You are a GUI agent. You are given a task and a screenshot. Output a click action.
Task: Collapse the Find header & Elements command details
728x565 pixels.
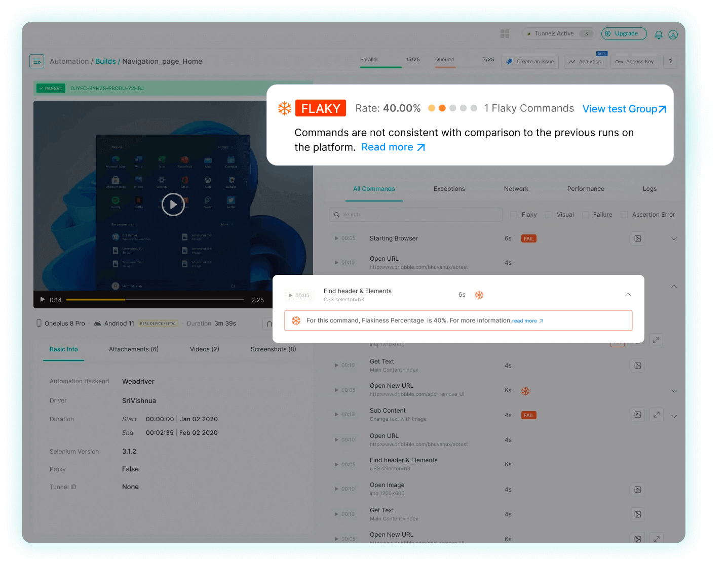[628, 294]
